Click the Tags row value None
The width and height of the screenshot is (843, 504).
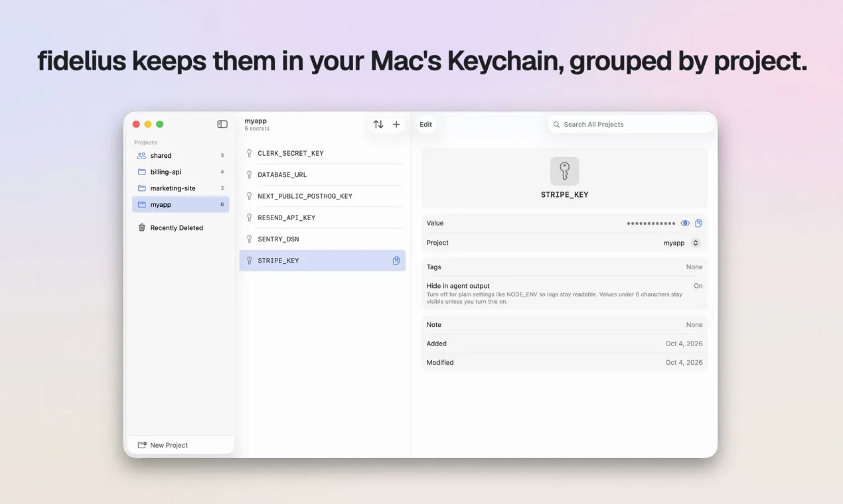click(694, 267)
